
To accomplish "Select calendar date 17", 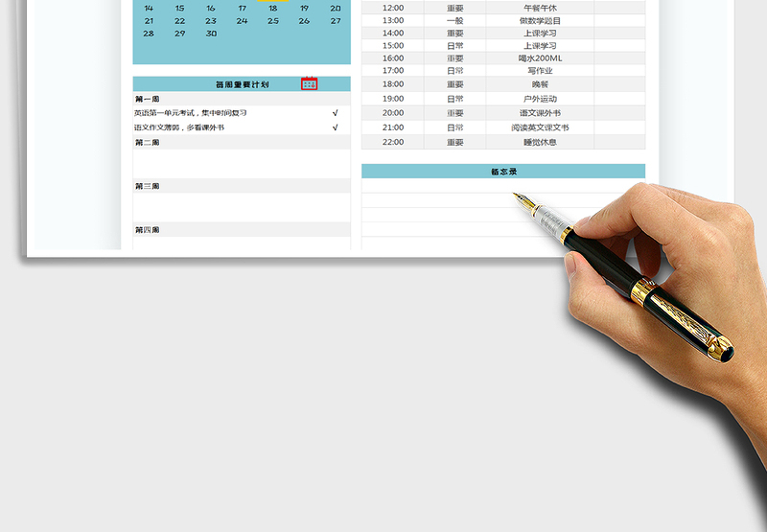I will [243, 9].
